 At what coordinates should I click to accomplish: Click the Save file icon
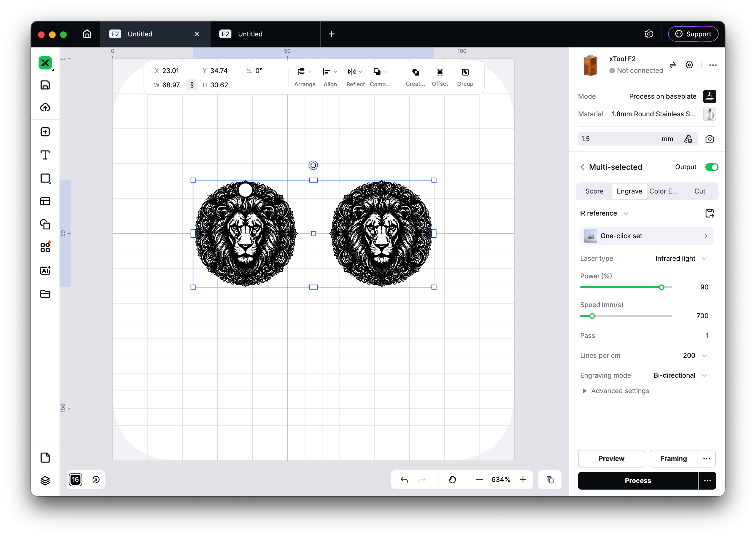pyautogui.click(x=45, y=85)
